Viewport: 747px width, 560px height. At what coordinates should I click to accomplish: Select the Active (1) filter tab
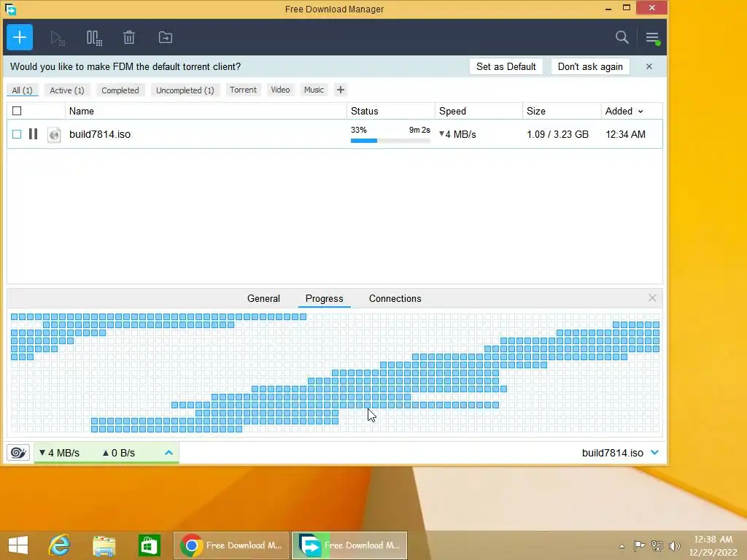pyautogui.click(x=66, y=90)
